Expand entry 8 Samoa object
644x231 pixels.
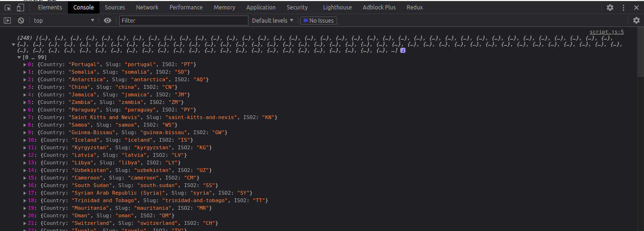coord(25,125)
